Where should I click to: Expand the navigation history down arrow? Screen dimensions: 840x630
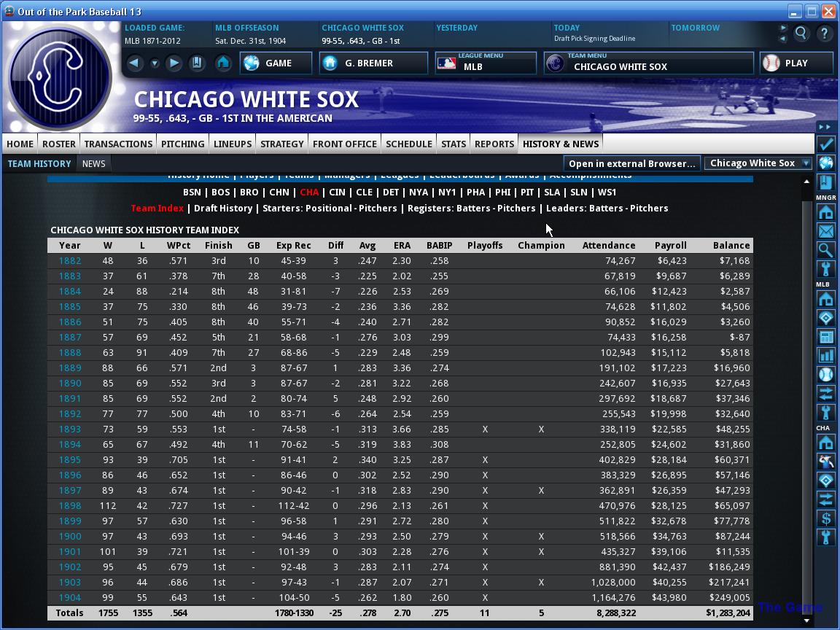(155, 63)
